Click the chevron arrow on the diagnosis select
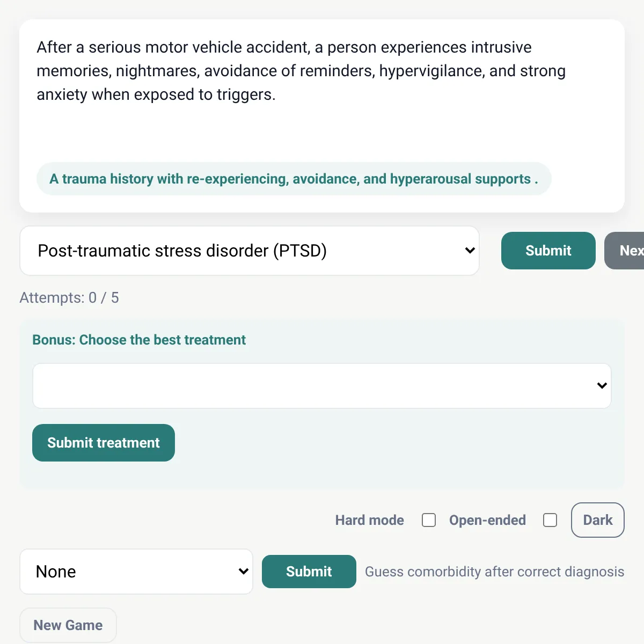Image resolution: width=644 pixels, height=644 pixels. pos(470,251)
